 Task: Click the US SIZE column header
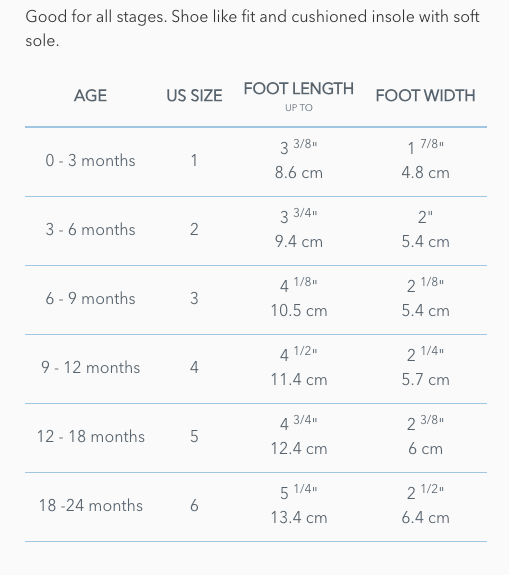pyautogui.click(x=194, y=96)
